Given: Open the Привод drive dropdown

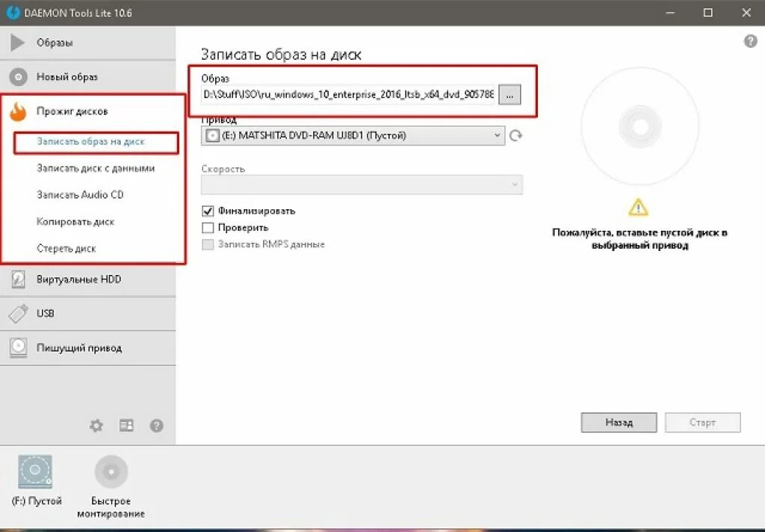Looking at the screenshot, I should point(353,135).
